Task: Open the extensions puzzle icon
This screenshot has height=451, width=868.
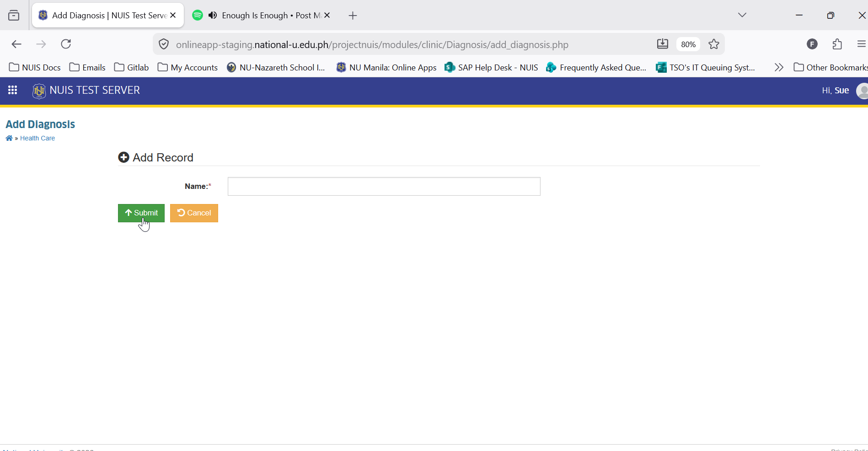Action: tap(837, 44)
